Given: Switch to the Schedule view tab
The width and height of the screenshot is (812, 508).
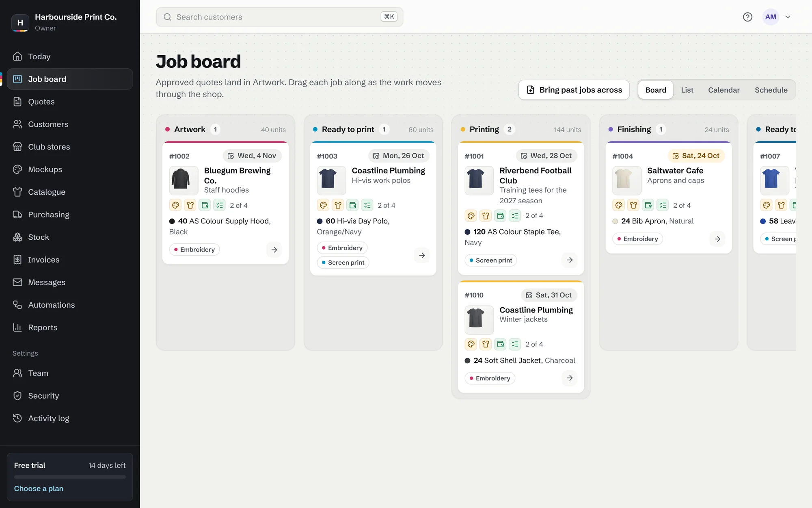Looking at the screenshot, I should click(x=771, y=90).
